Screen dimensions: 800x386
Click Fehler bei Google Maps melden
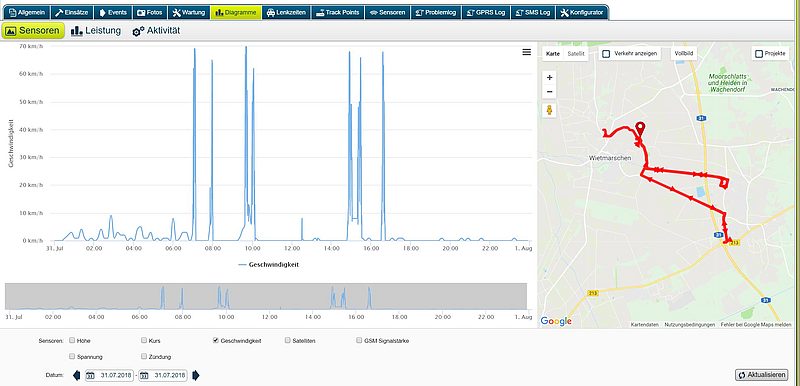[756, 324]
